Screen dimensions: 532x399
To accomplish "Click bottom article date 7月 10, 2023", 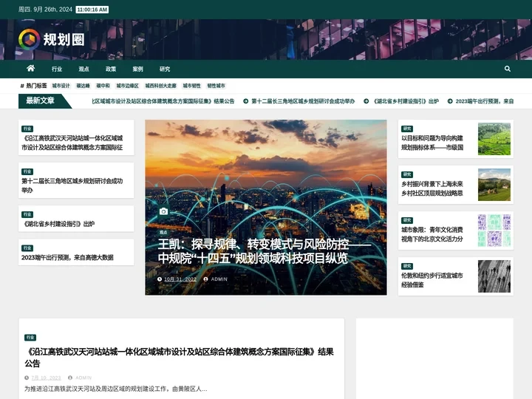I will (46, 378).
